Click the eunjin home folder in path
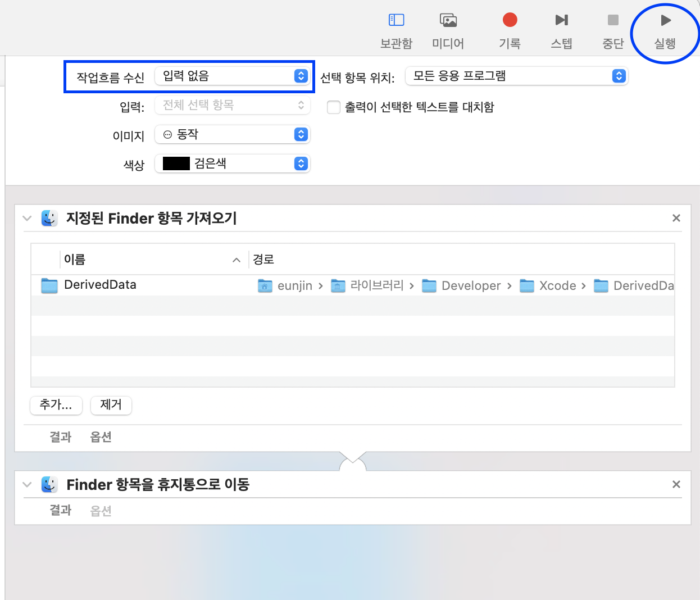 click(286, 285)
